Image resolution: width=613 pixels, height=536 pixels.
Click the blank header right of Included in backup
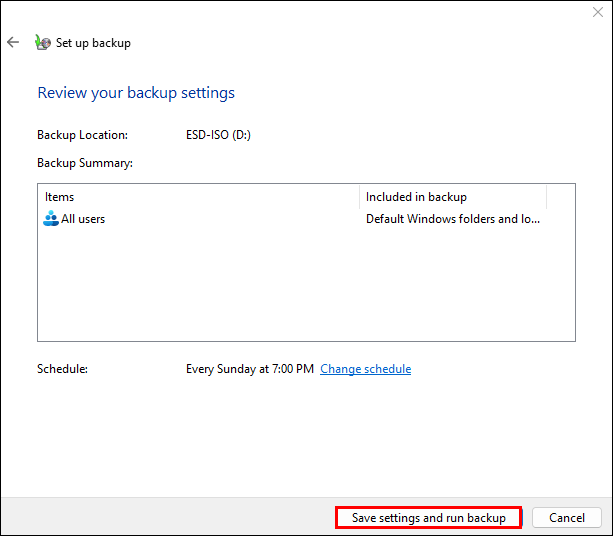(560, 197)
